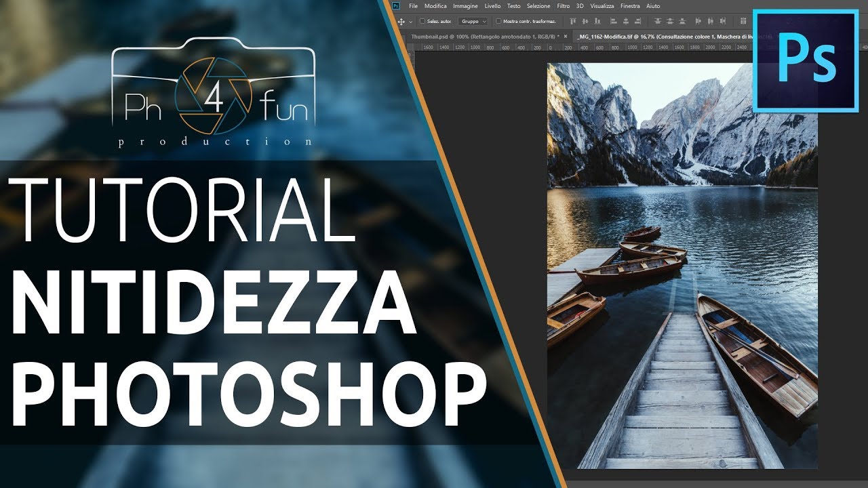Open the Gruppo dropdown
Screen dimensions: 868x488
click(473, 21)
